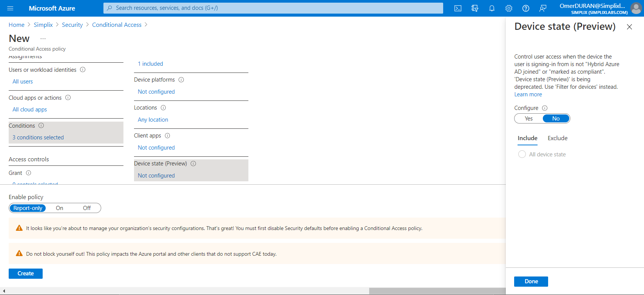The image size is (644, 295).
Task: Open the Azure portal hamburger menu
Action: [x=10, y=8]
